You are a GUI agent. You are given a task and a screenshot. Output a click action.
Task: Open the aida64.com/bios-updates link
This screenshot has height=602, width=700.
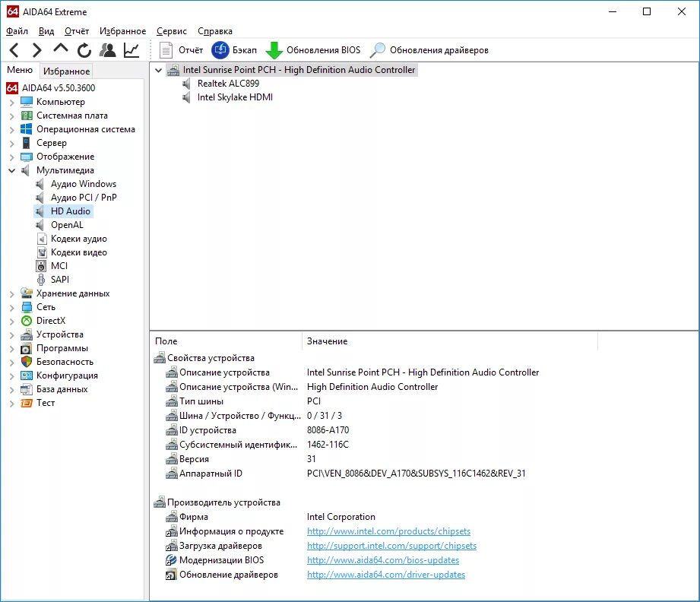click(x=383, y=560)
